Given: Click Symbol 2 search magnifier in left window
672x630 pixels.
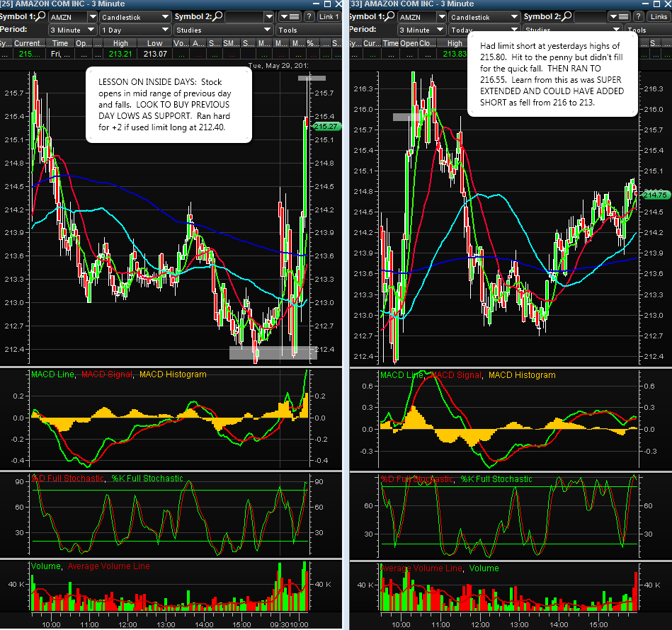Looking at the screenshot, I should click(x=217, y=16).
